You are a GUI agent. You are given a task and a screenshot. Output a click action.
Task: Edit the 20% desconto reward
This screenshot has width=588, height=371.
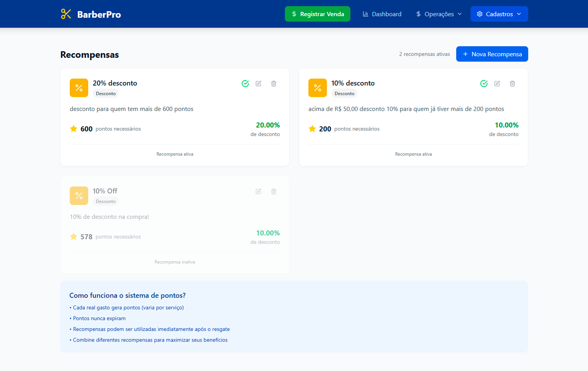[258, 83]
